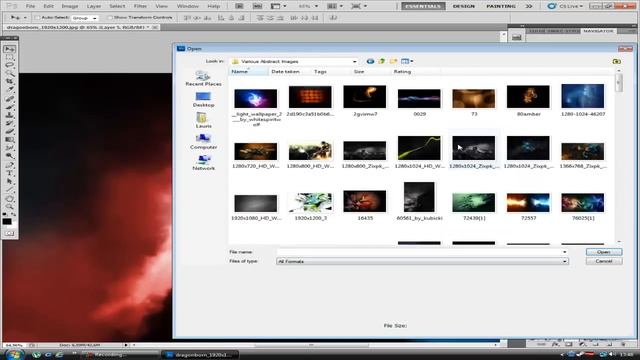The width and height of the screenshot is (640, 360).
Task: Create a new folder in the Open dialog
Action: tap(393, 61)
